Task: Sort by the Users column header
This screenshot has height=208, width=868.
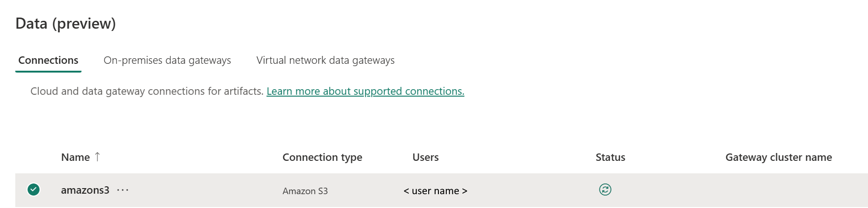Action: (x=425, y=157)
